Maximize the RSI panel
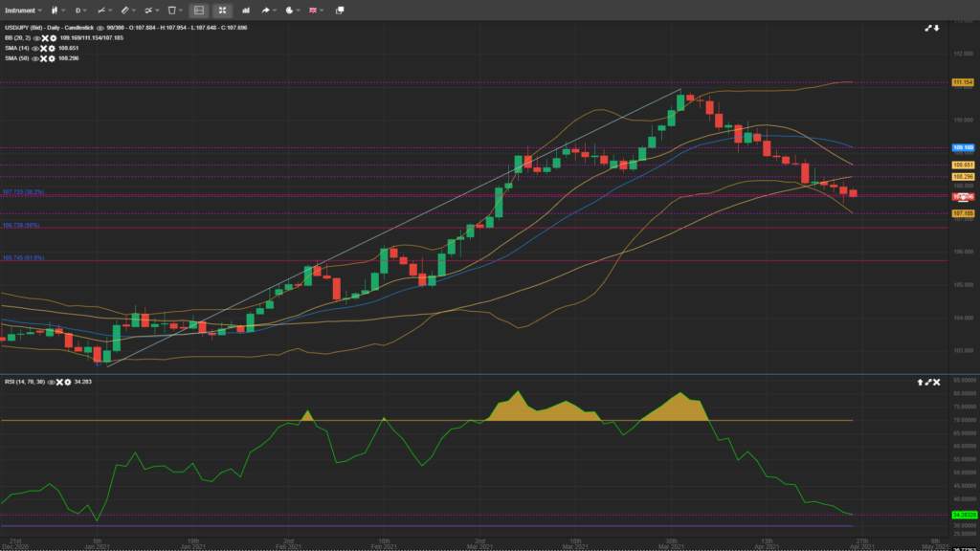980x551 pixels. point(928,382)
